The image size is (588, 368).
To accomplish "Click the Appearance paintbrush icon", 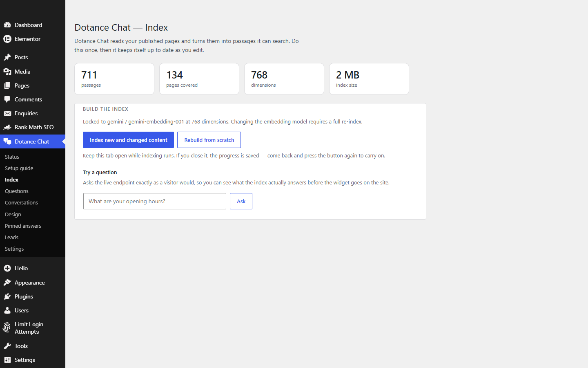I will pyautogui.click(x=7, y=283).
